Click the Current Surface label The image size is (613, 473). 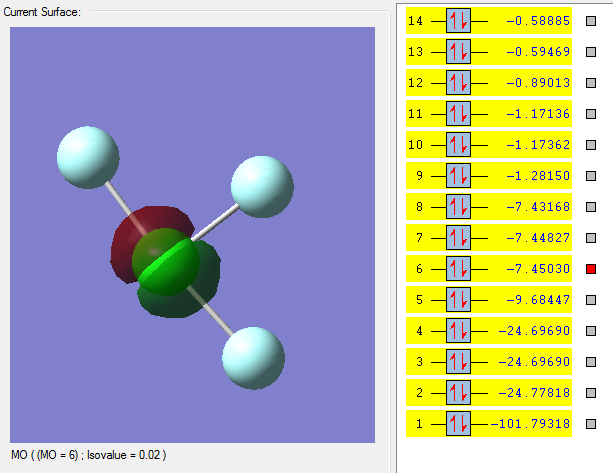tap(42, 12)
